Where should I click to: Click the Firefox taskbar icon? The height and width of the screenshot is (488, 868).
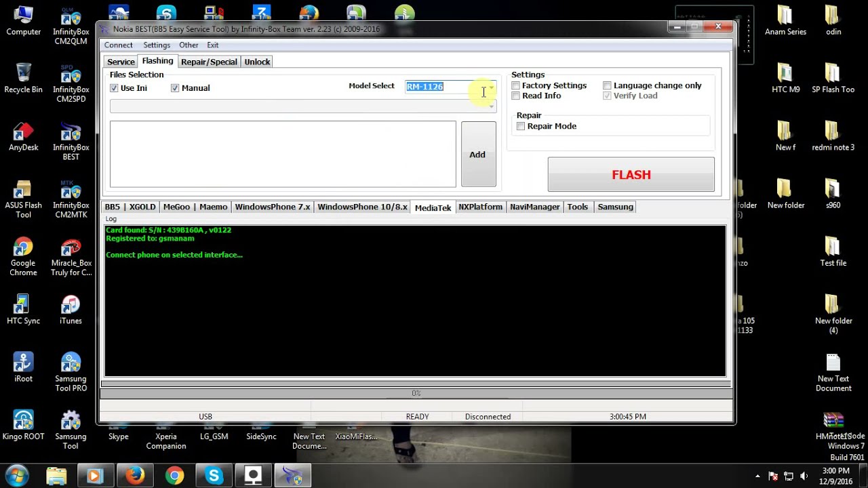(x=134, y=476)
